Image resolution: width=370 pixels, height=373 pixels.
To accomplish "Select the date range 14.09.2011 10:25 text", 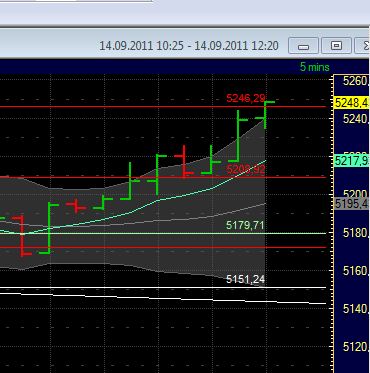I will 142,46.
